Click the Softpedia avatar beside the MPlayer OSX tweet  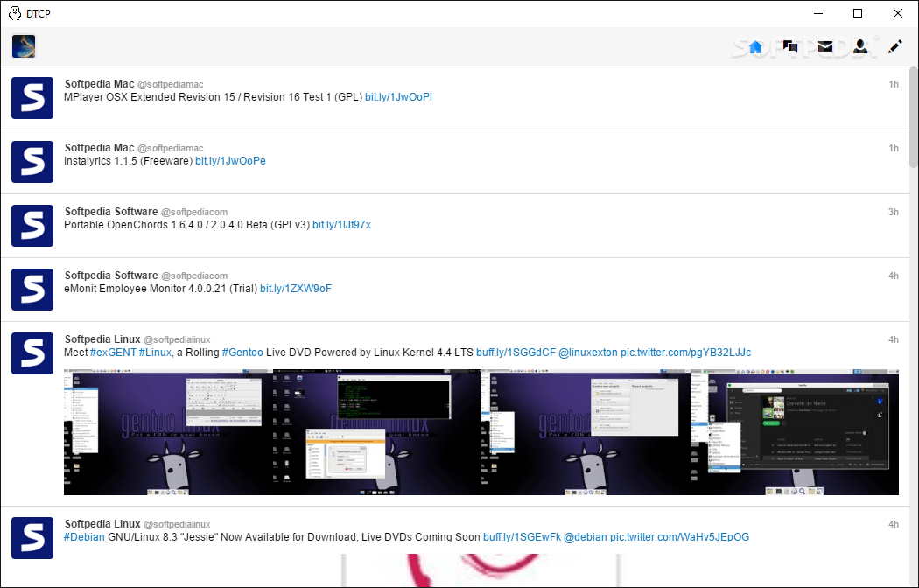pyautogui.click(x=32, y=98)
